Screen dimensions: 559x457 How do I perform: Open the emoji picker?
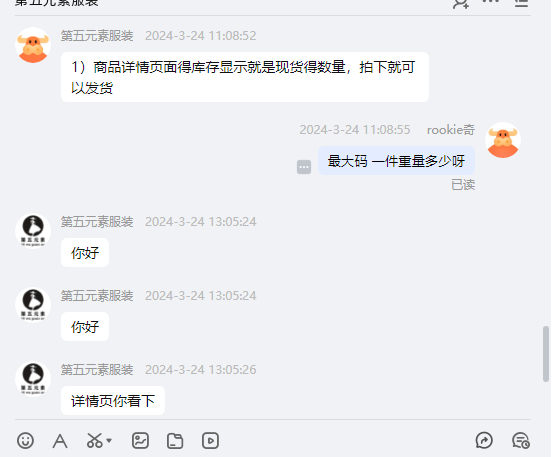pos(25,441)
